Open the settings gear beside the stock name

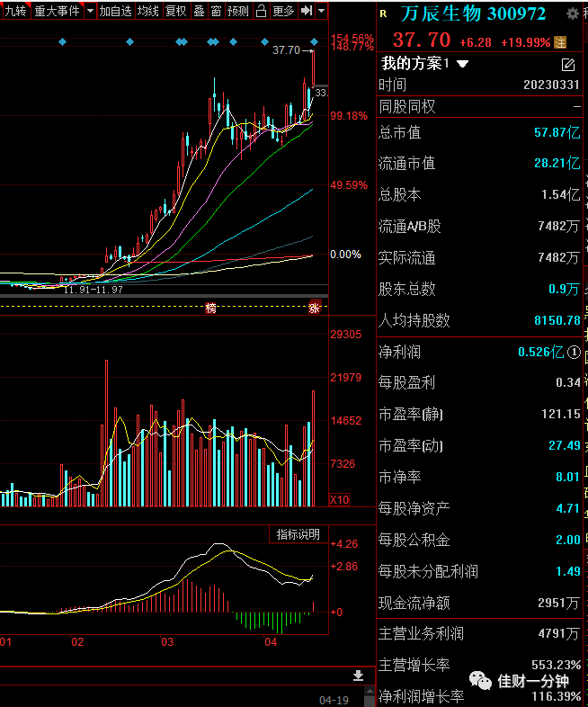point(572,14)
